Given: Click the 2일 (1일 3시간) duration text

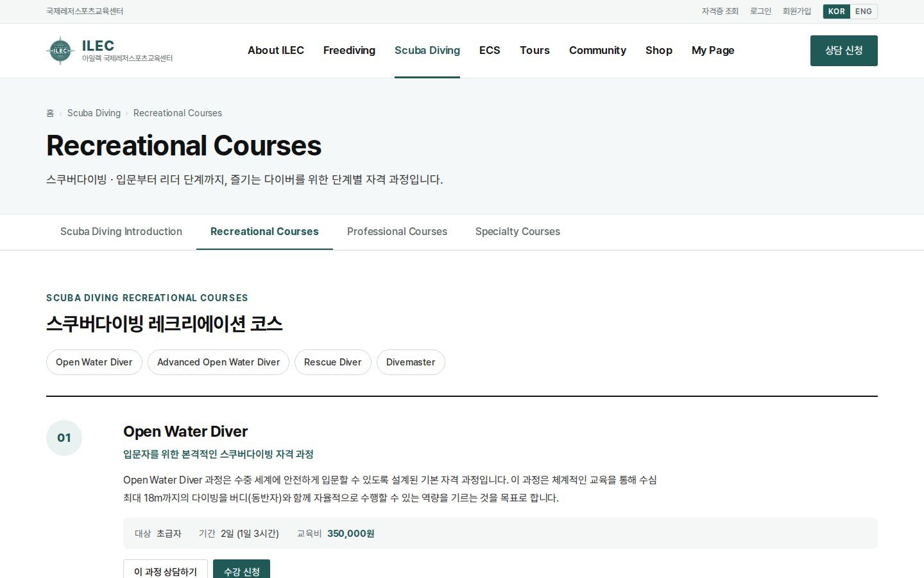Looking at the screenshot, I should coord(250,534).
